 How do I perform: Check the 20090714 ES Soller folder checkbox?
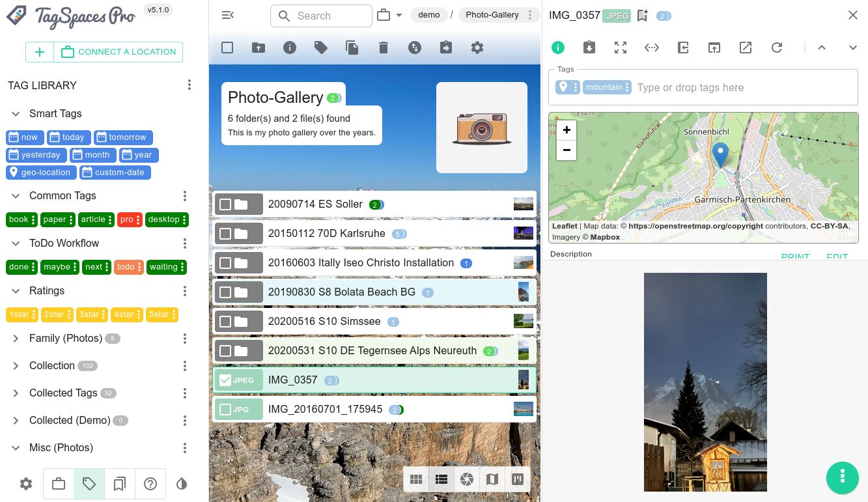click(x=225, y=204)
